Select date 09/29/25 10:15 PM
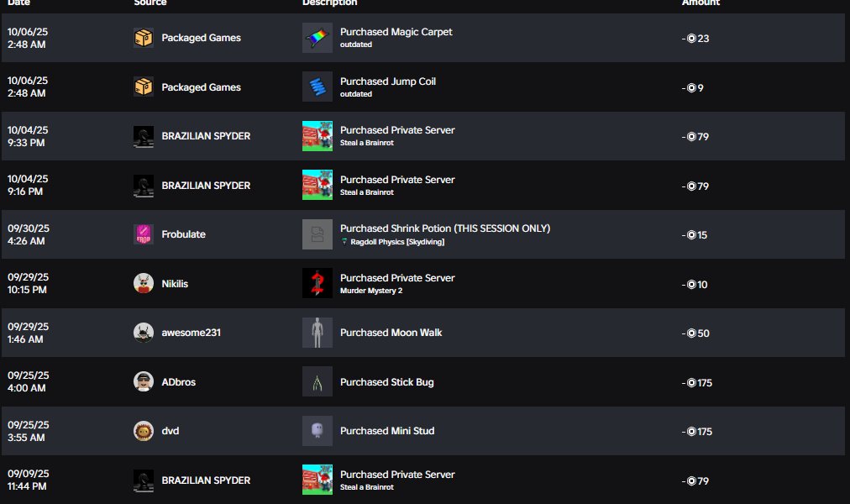The width and height of the screenshot is (850, 504). tap(29, 283)
